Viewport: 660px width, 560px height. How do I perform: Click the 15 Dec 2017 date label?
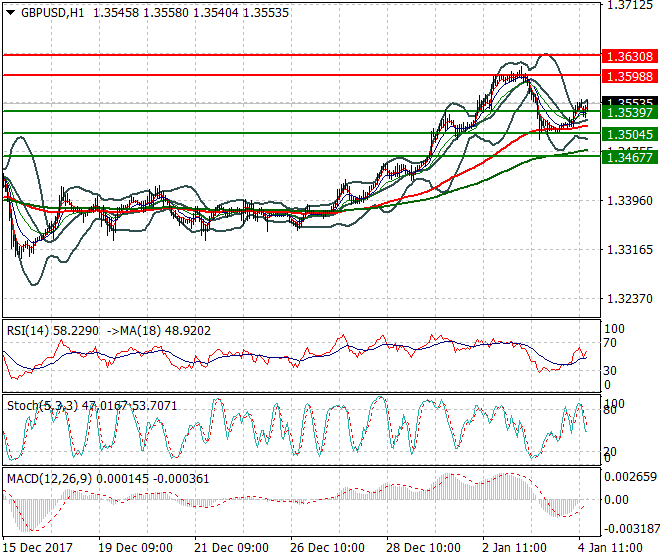coord(37,548)
